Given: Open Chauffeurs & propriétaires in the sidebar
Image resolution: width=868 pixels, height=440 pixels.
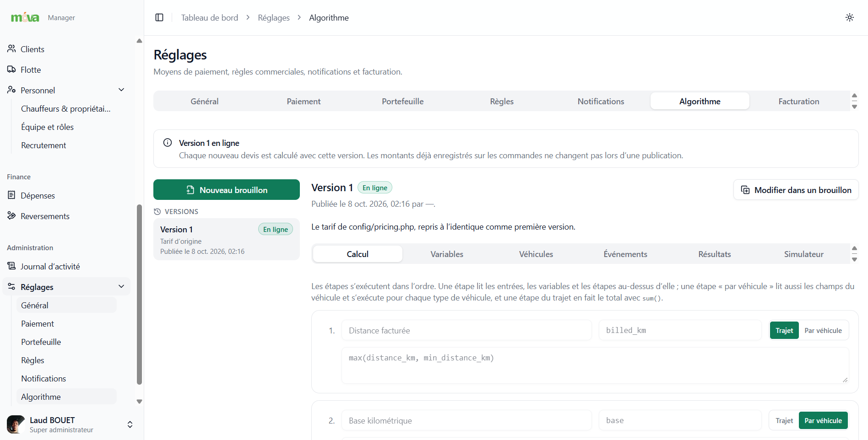Looking at the screenshot, I should (x=66, y=108).
